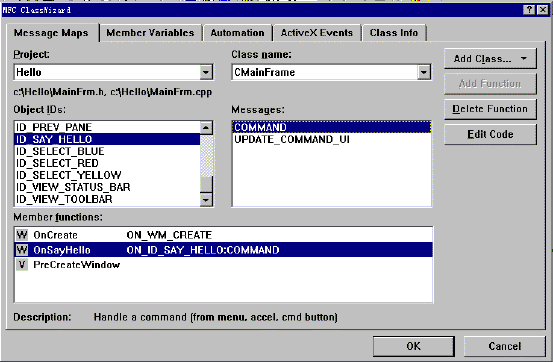Expand the Class name dropdown arrow
This screenshot has height=362, width=553.
(424, 72)
